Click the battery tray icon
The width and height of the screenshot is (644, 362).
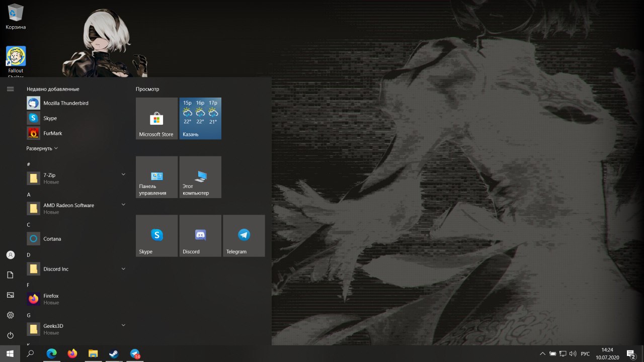pos(552,353)
